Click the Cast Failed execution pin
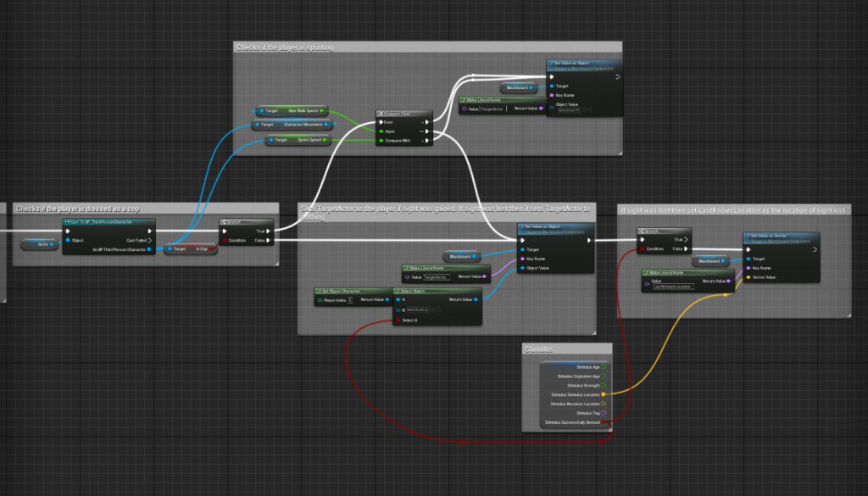This screenshot has height=496, width=868. pyautogui.click(x=150, y=240)
